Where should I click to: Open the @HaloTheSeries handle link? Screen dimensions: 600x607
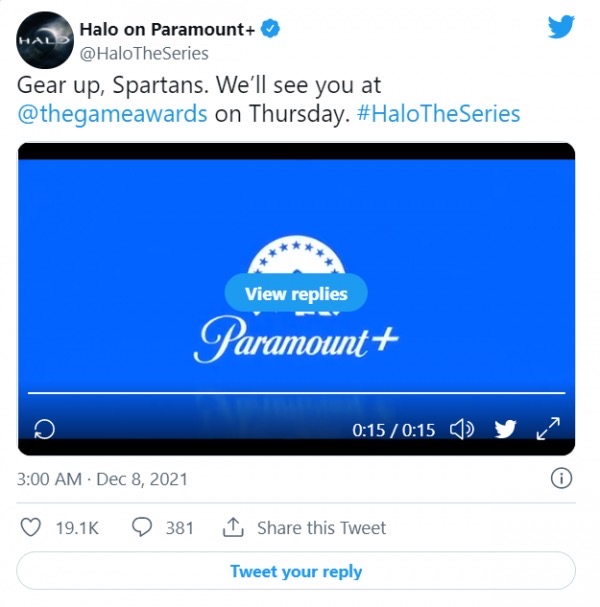pyautogui.click(x=144, y=53)
